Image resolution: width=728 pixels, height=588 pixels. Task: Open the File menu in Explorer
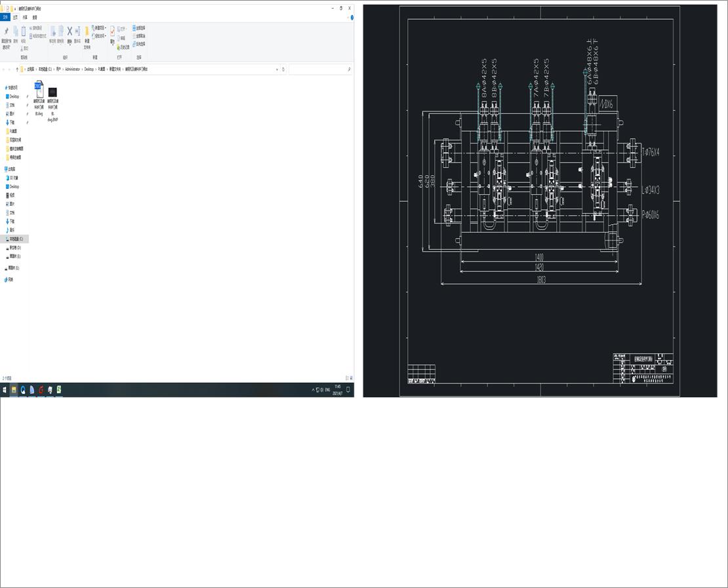point(6,18)
